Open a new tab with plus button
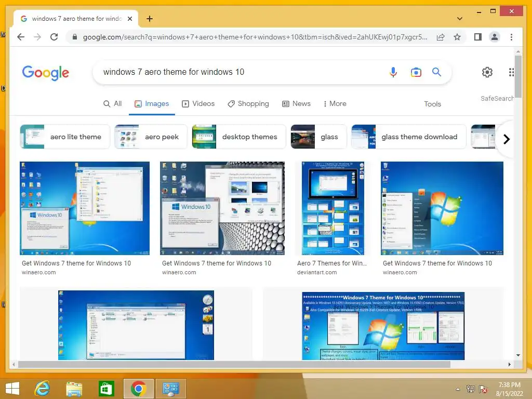 (x=150, y=19)
